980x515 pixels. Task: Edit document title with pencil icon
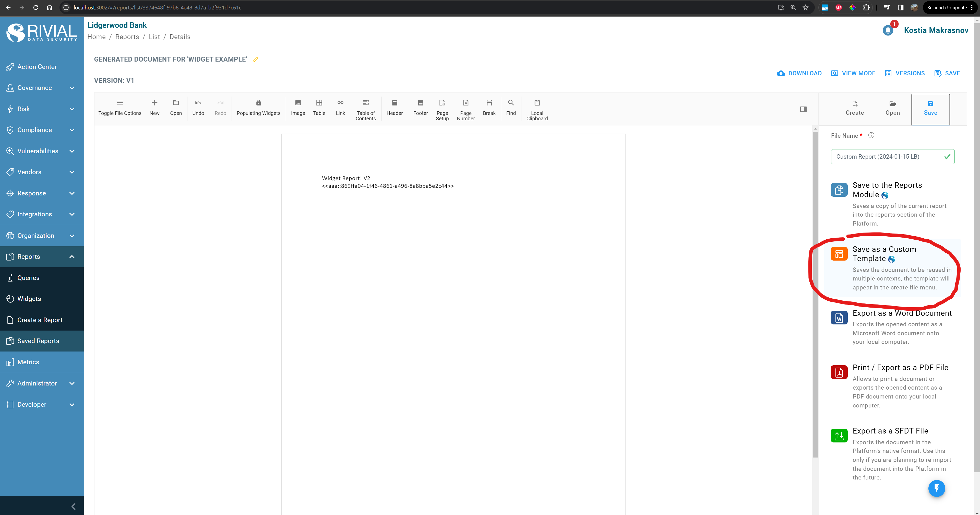(x=255, y=60)
